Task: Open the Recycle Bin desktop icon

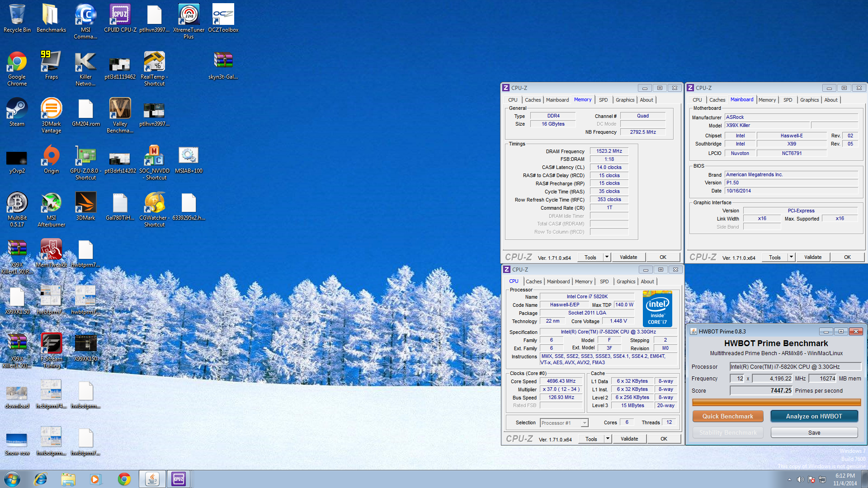Action: coord(17,18)
